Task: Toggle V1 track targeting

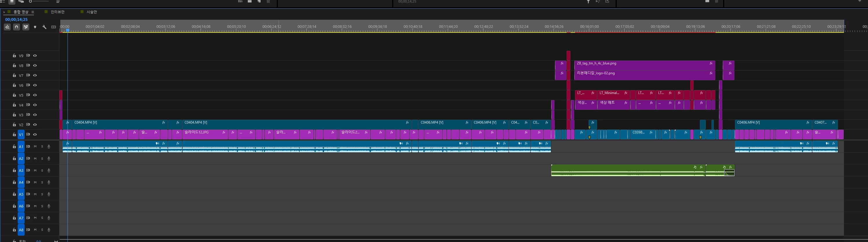Action: point(21,135)
